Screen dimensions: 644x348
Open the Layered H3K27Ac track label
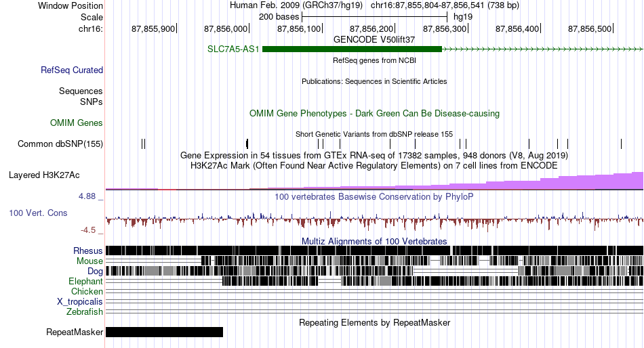coord(44,175)
